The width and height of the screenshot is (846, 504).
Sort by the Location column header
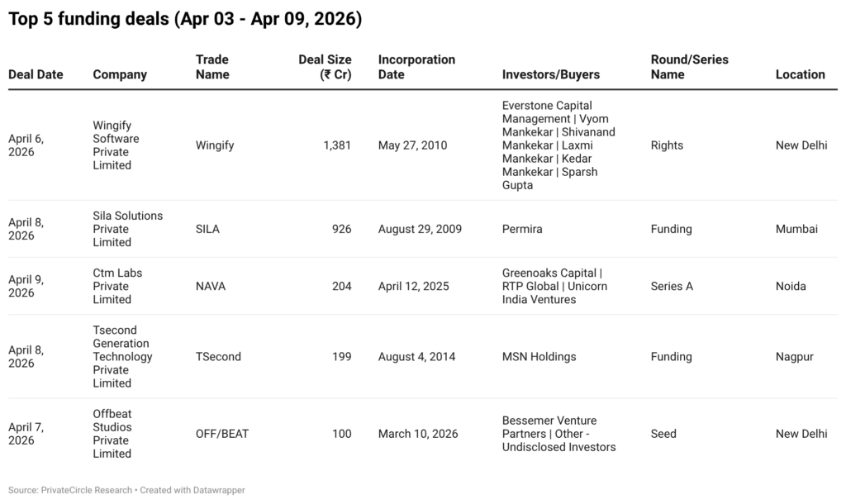pos(800,74)
